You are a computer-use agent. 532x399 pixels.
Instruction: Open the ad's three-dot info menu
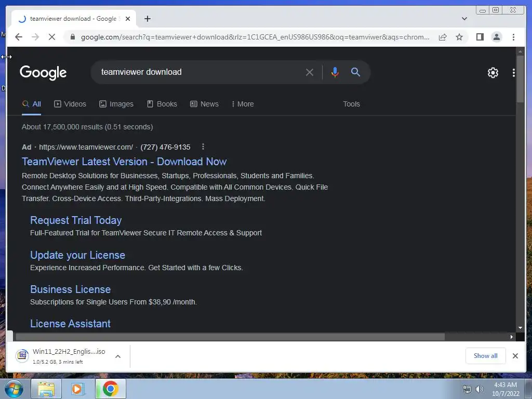(x=203, y=147)
